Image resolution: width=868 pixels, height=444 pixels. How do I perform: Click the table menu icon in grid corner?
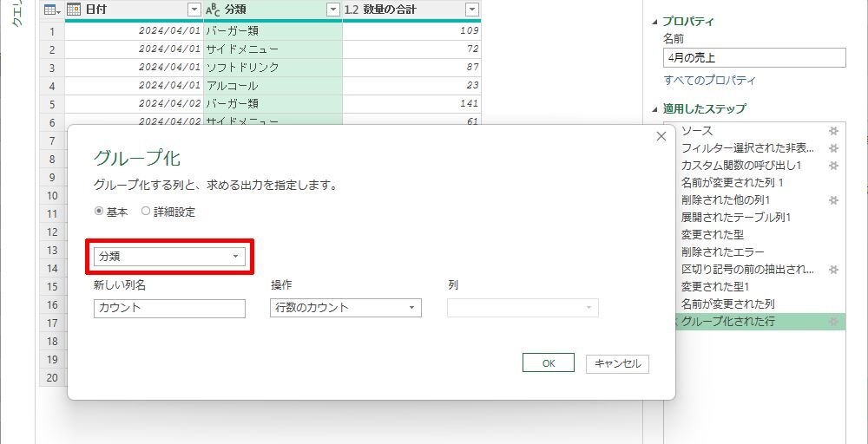point(51,10)
